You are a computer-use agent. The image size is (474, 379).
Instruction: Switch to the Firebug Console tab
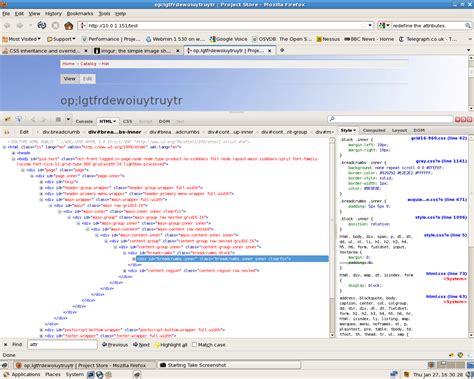(84, 121)
